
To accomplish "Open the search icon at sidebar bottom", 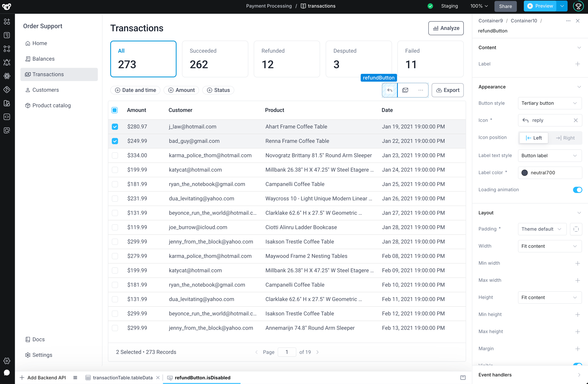I will 7,130.
